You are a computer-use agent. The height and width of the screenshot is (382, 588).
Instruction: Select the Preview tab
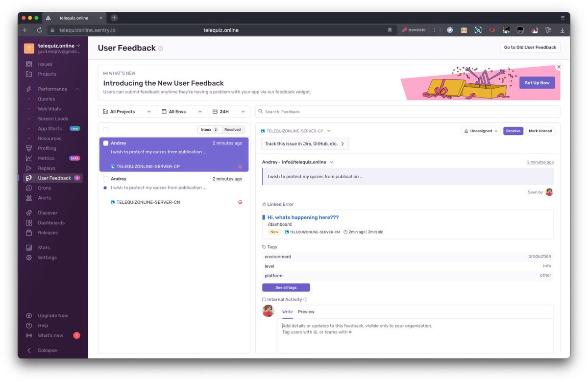coord(306,312)
